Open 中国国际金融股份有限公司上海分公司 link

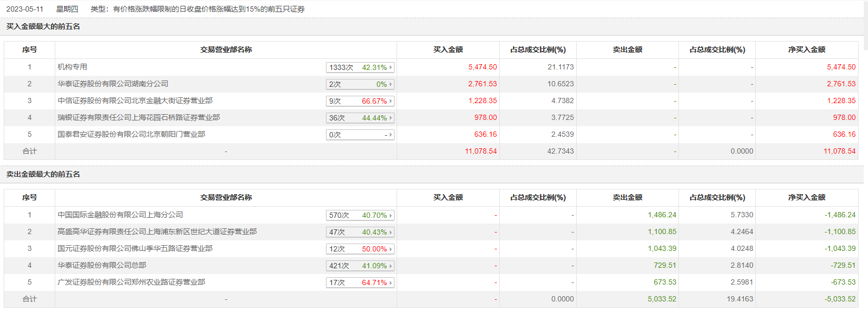coord(120,215)
